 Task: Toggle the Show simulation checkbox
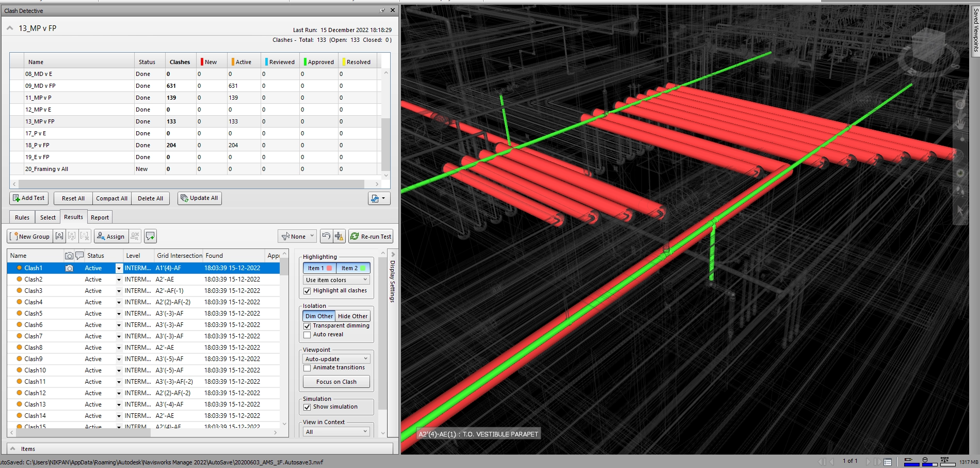coord(308,407)
